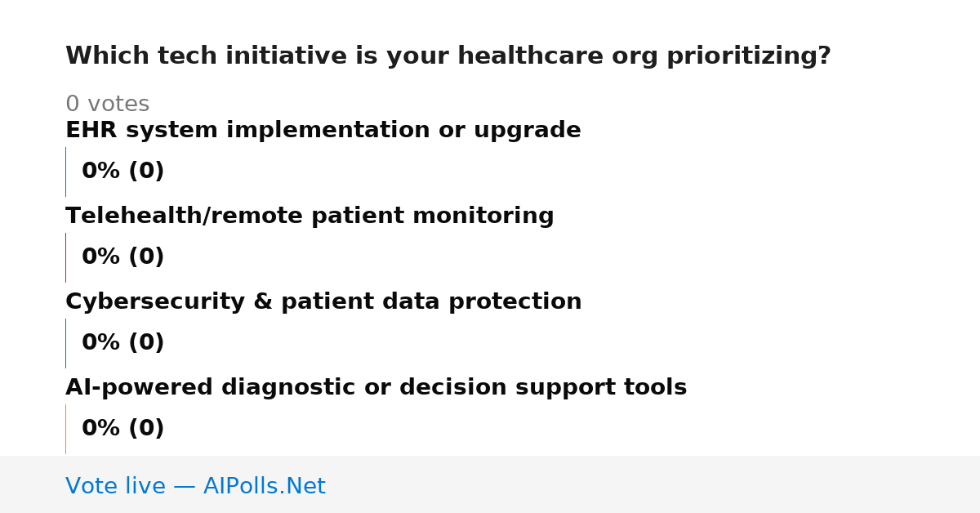This screenshot has width=980, height=513.
Task: Click the (0) vote count for AI-powered diagnostic
Action: (x=146, y=429)
